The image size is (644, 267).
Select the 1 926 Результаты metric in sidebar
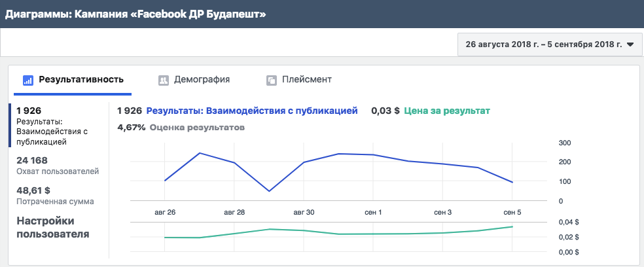pyautogui.click(x=58, y=126)
